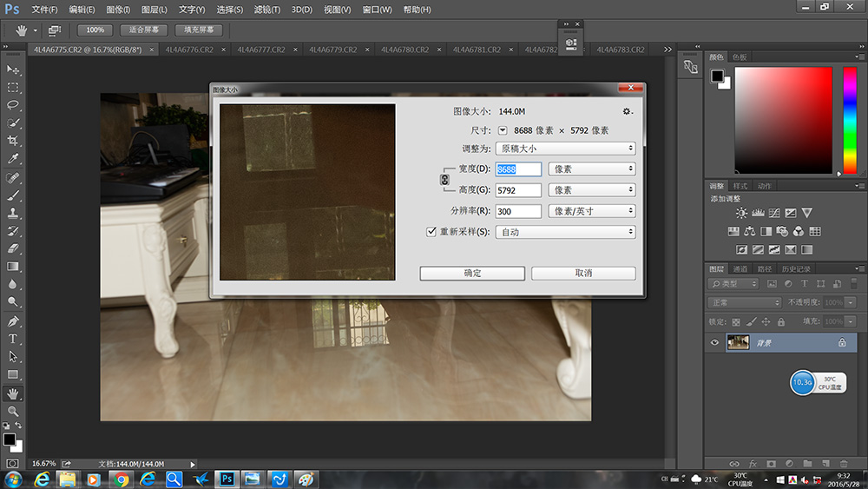
Task: Open the 滤镜(T) menu
Action: coord(267,10)
